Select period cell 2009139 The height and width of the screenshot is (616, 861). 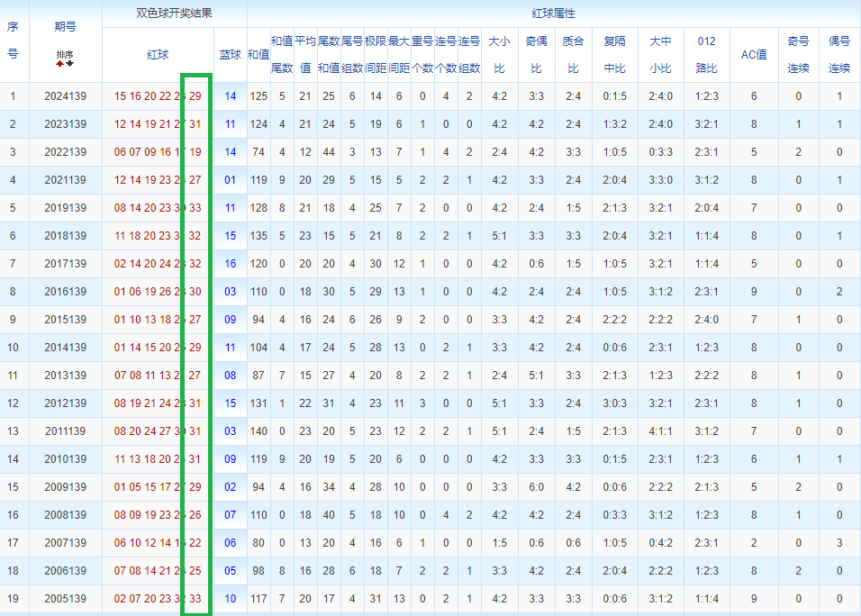66,487
